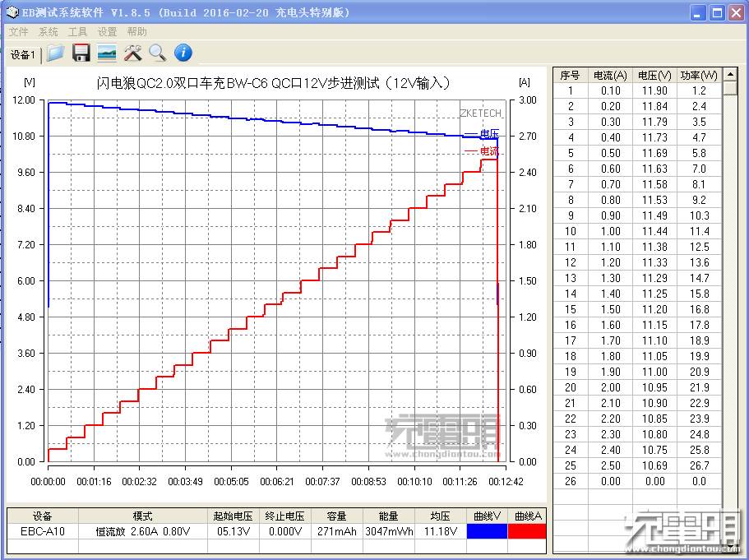Click the curve picture toolbar icon

click(107, 53)
